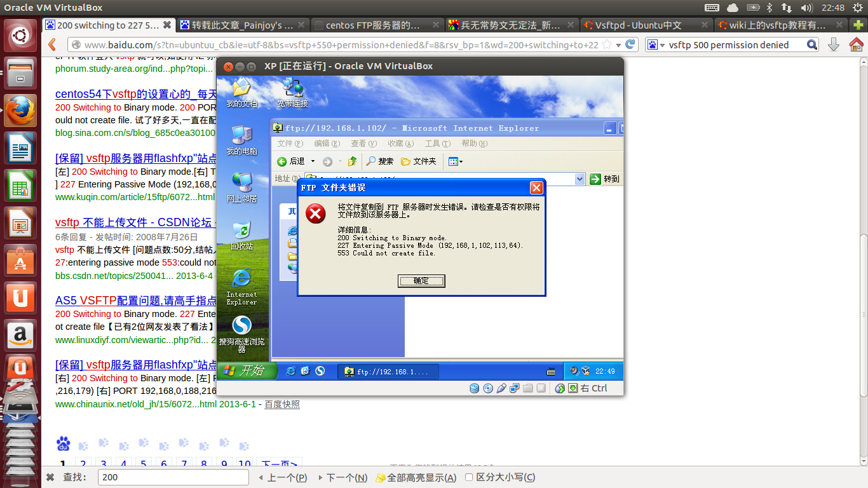Switch to Vsftpd - Ubuntu中文 tab
The image size is (868, 488).
646,25
